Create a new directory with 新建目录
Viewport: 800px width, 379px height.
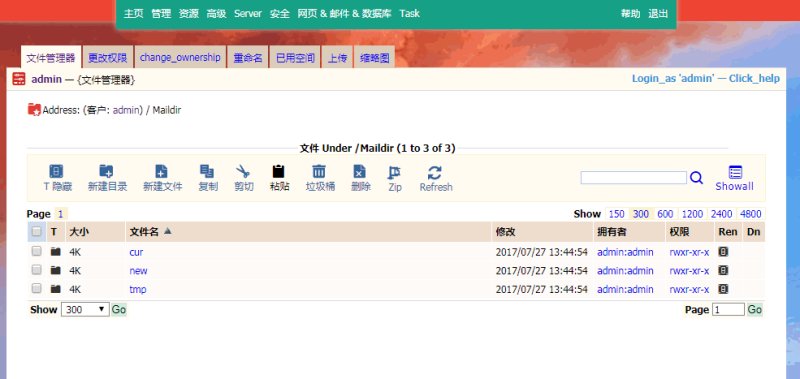point(106,171)
